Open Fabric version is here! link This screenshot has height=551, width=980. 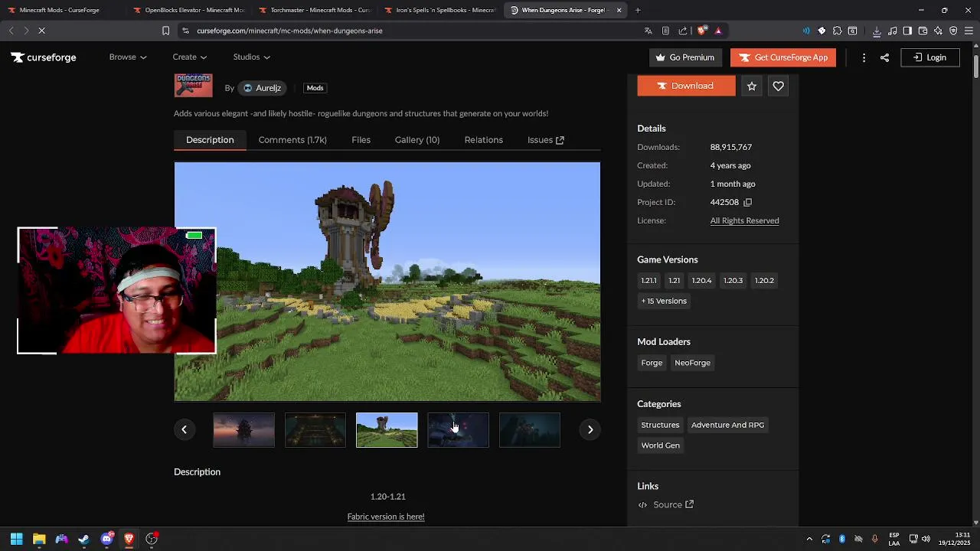(x=386, y=517)
